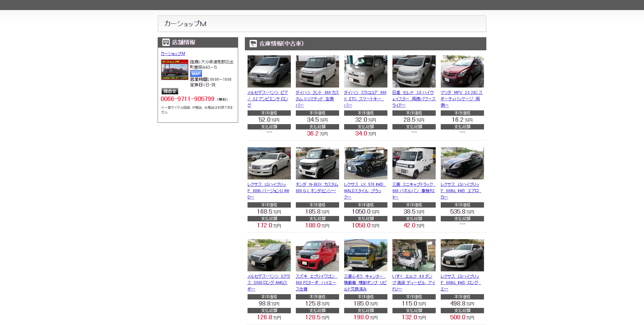View the black Mercedes S-Class photo

pos(269,255)
